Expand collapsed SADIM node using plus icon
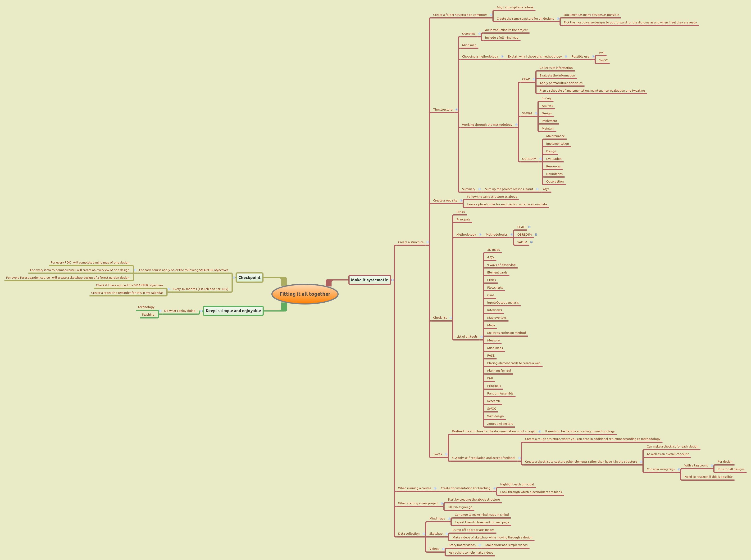751x560 pixels. coord(532,242)
